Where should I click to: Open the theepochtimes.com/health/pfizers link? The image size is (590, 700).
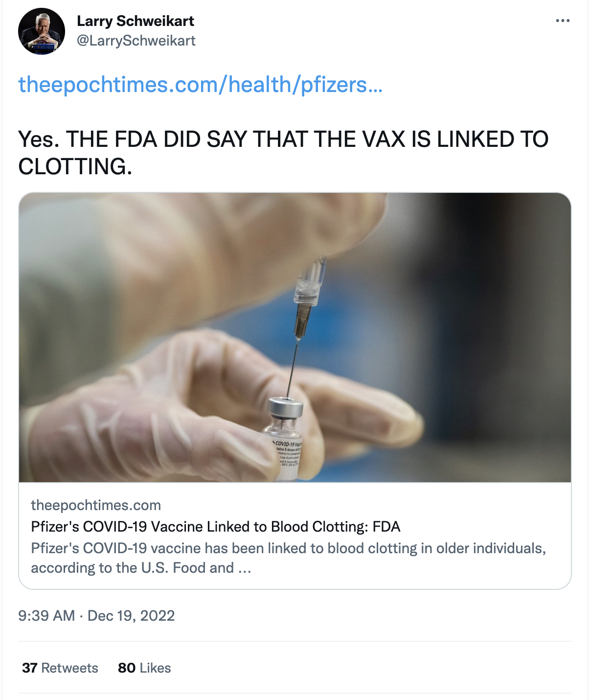201,86
